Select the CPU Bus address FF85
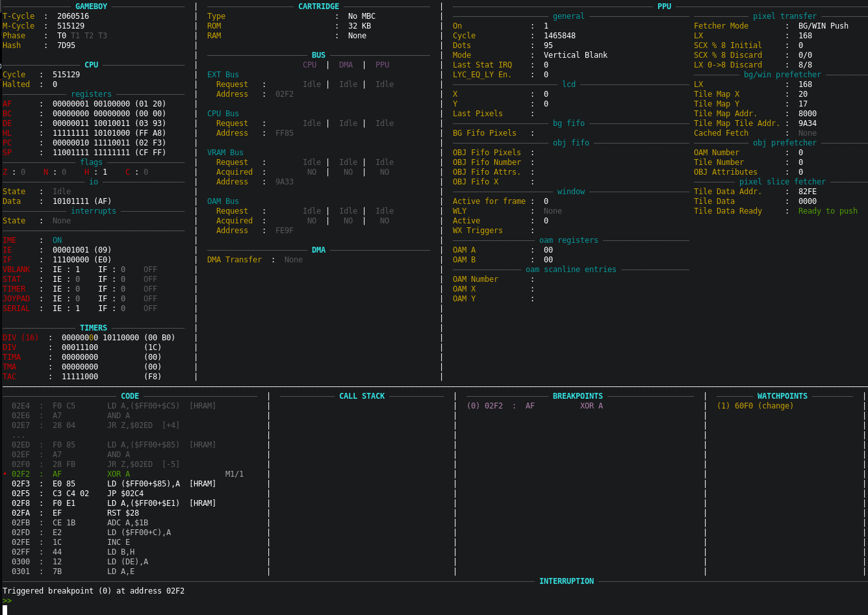 click(285, 133)
